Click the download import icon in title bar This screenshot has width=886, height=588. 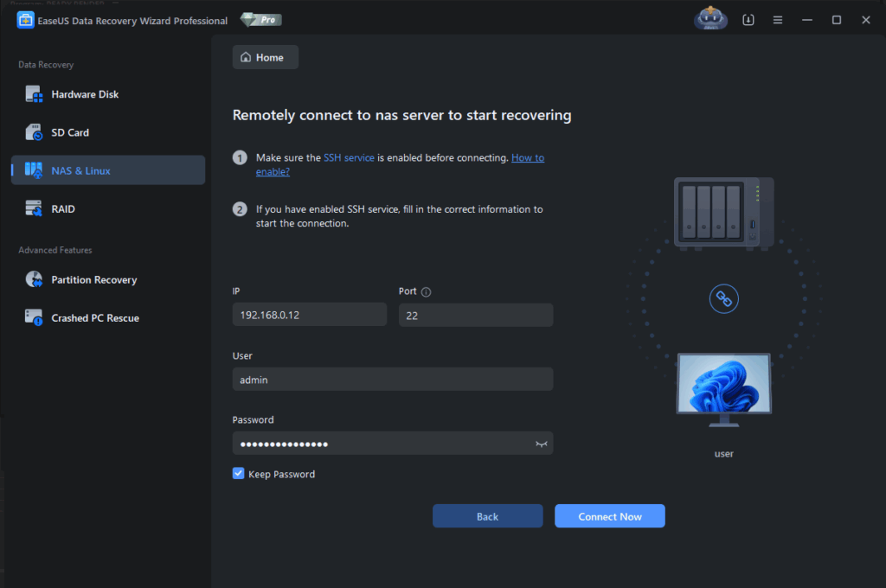pos(748,21)
